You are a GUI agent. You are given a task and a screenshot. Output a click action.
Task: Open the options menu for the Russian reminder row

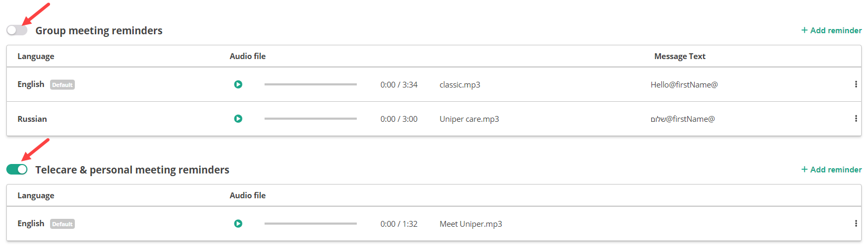(x=856, y=119)
